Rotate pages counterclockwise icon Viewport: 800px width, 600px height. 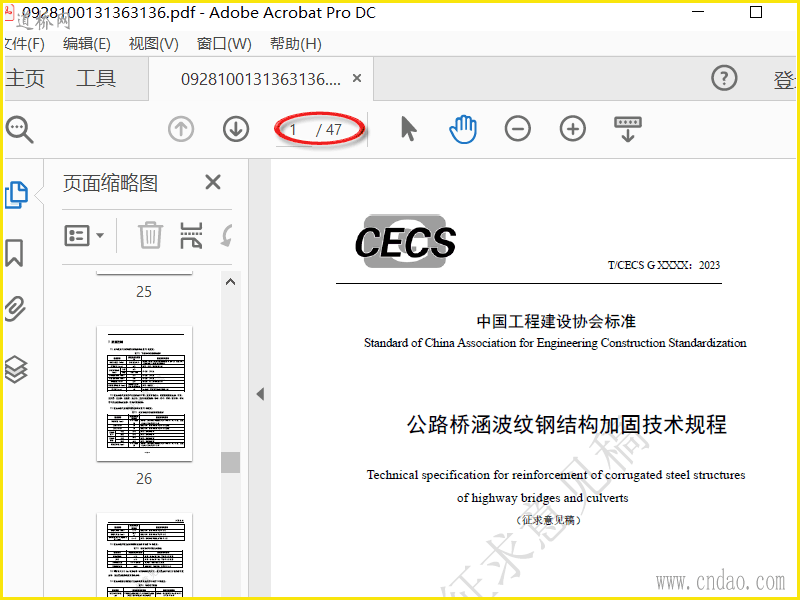(227, 235)
